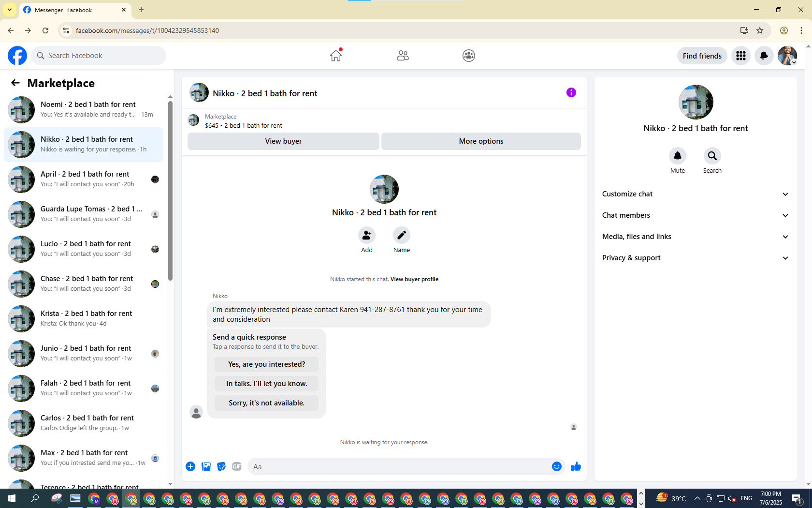Image resolution: width=812 pixels, height=508 pixels.
Task: Expand Media, files and links section
Action: pyautogui.click(x=696, y=237)
